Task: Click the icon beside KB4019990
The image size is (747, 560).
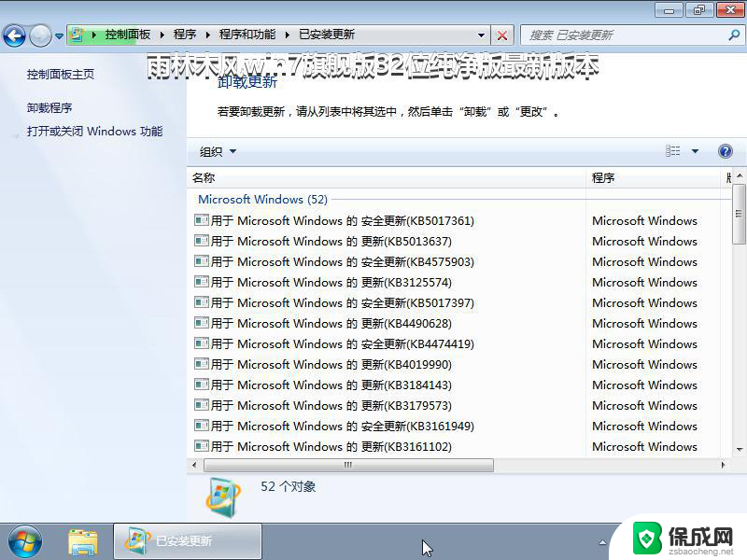Action: click(x=202, y=363)
